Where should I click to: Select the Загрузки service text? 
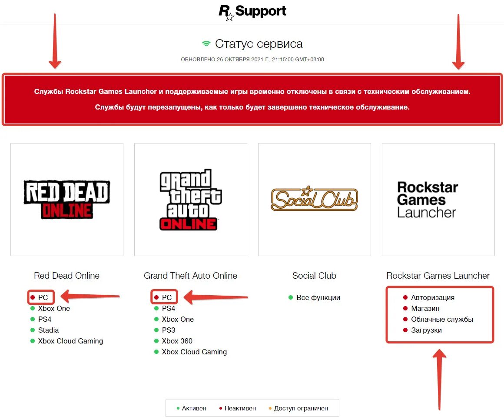click(426, 330)
